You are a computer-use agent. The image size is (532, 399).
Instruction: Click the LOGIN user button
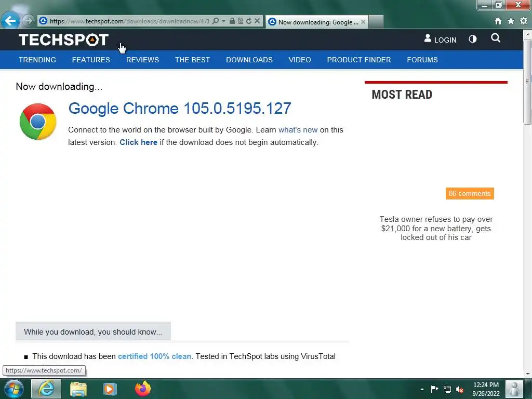[x=440, y=39]
